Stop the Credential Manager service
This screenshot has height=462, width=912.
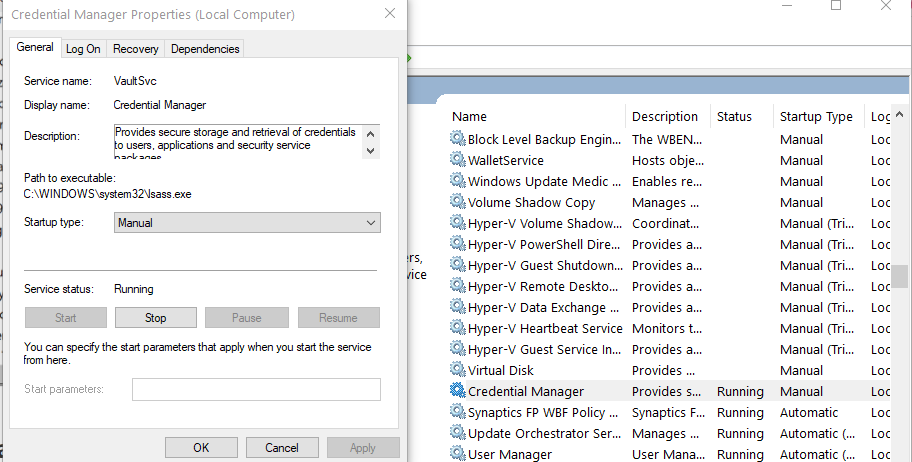tap(155, 318)
